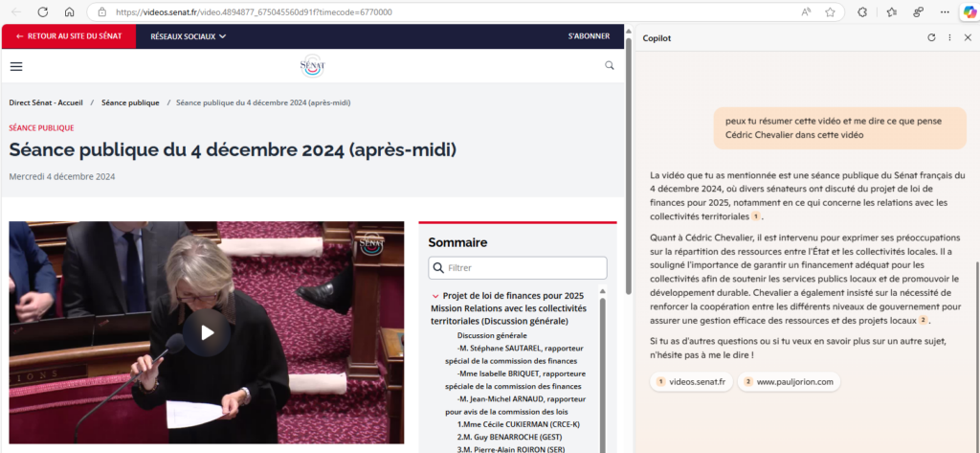The image size is (980, 453).
Task: Start Read aloud from the address bar
Action: (806, 11)
